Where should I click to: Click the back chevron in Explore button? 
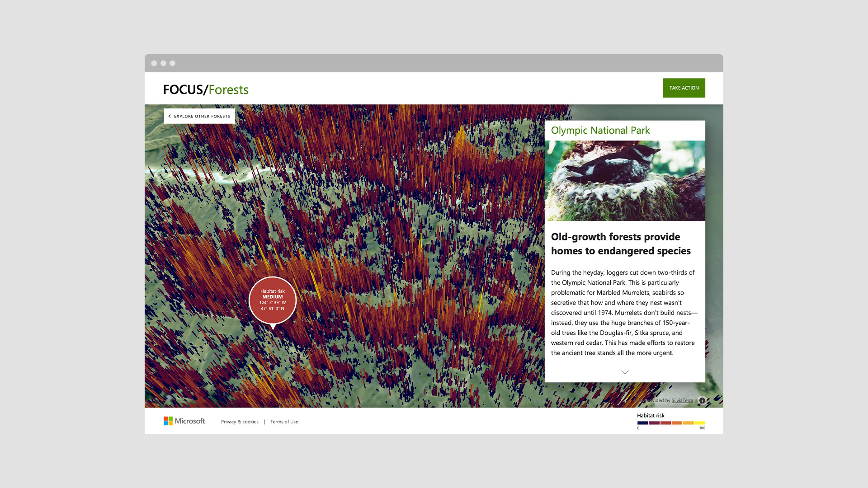click(x=170, y=116)
